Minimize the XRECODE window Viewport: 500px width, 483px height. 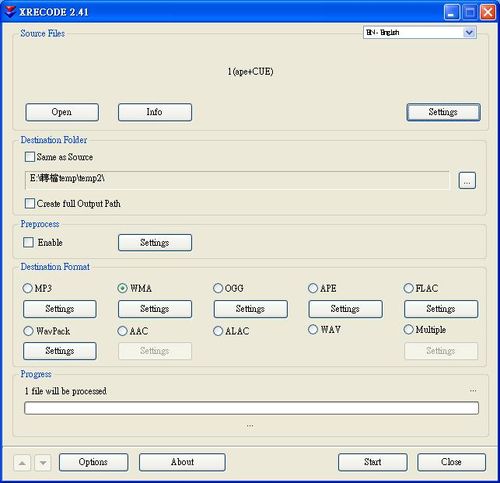coord(452,12)
